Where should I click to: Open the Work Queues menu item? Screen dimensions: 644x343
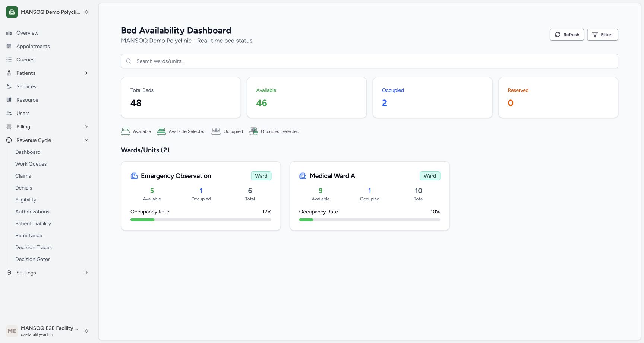[x=31, y=164]
